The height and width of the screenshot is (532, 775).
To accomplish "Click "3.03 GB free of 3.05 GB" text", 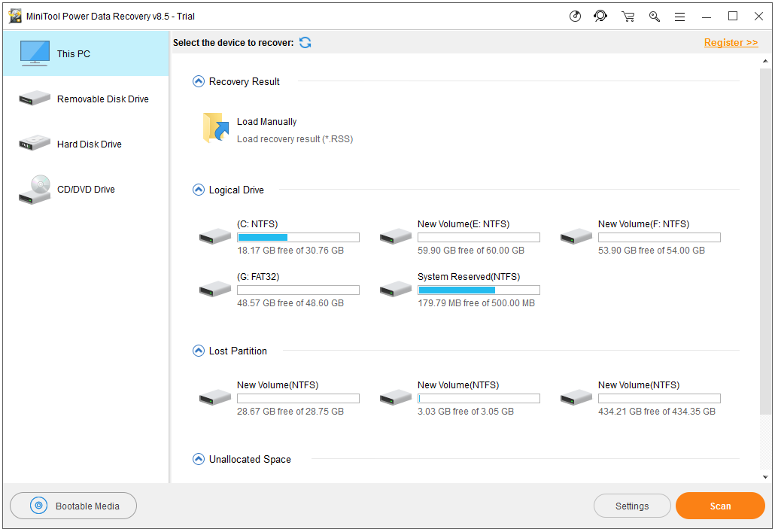I will [466, 412].
